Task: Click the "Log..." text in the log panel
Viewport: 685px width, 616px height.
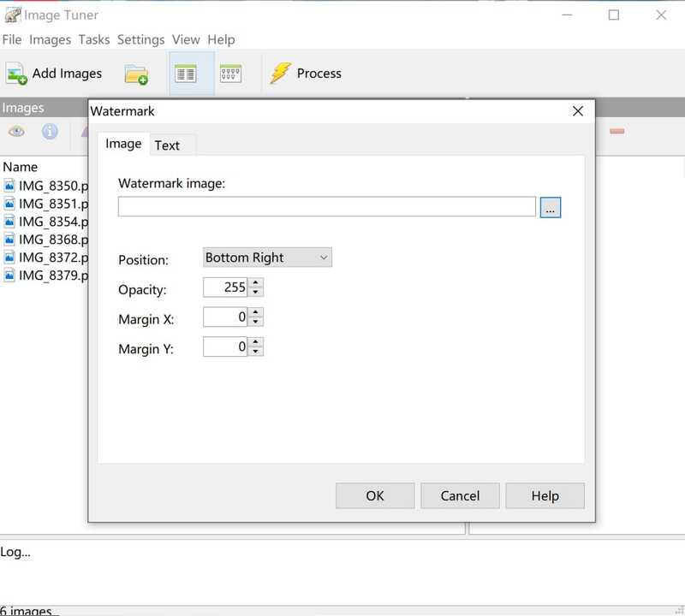Action: pos(15,552)
